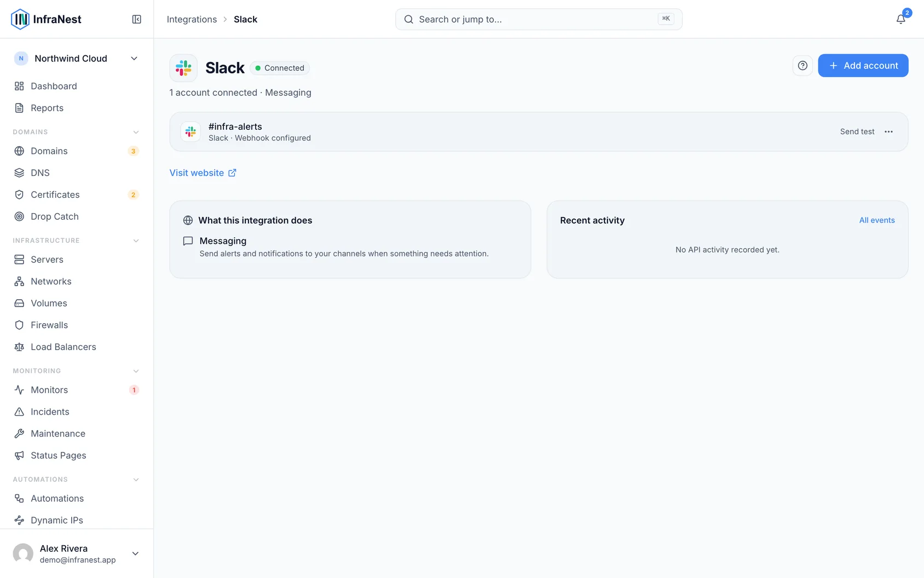Send test to #infra-alerts
The height and width of the screenshot is (578, 924).
coord(857,131)
